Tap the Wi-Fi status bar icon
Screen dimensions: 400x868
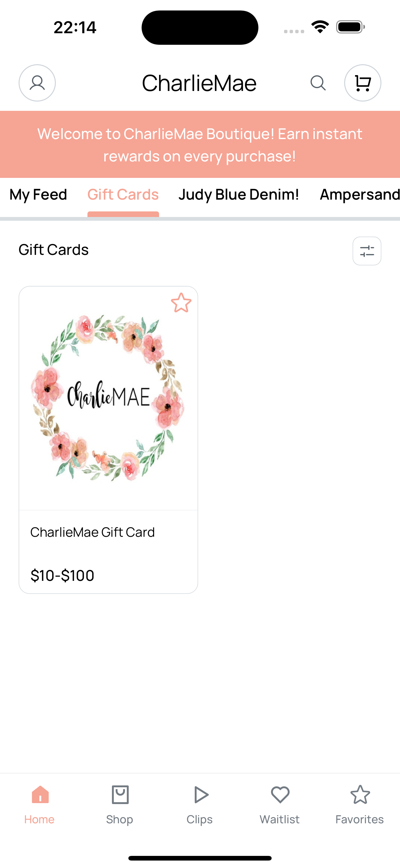click(320, 27)
